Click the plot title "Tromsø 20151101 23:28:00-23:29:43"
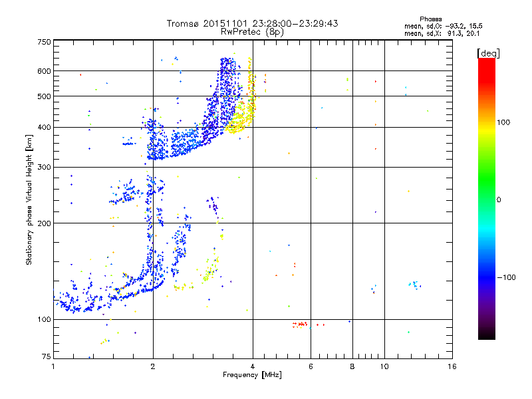Screen dimensions: 532x399 [252, 23]
